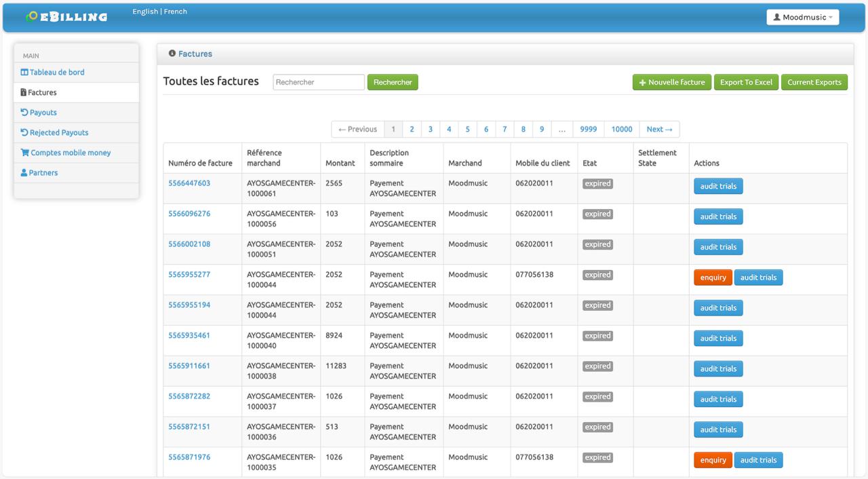
Task: Select Factures in the sidebar
Action: point(39,92)
